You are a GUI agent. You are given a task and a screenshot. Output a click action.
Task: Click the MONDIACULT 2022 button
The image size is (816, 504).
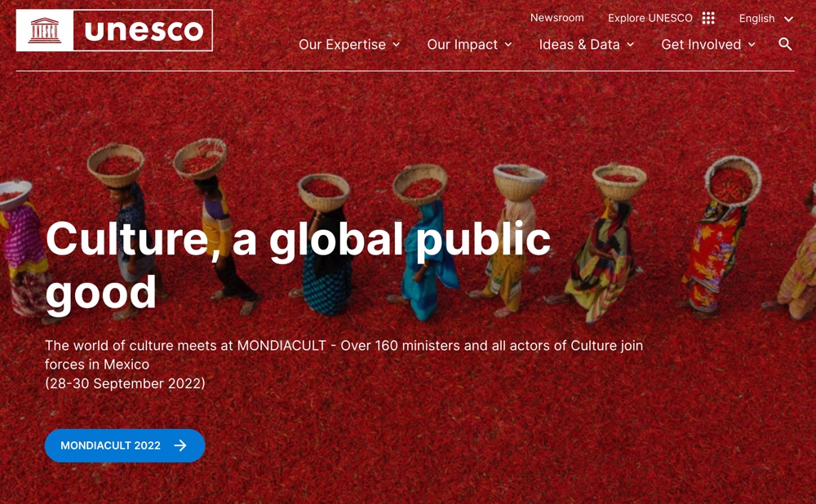tap(125, 446)
